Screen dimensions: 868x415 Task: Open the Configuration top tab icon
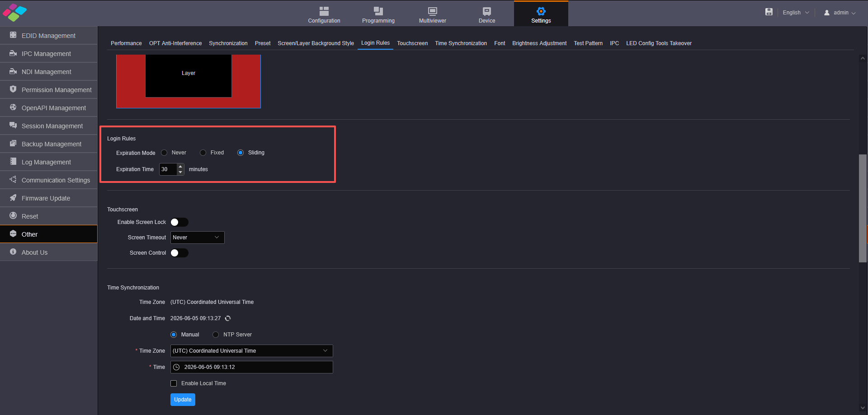pos(324,11)
